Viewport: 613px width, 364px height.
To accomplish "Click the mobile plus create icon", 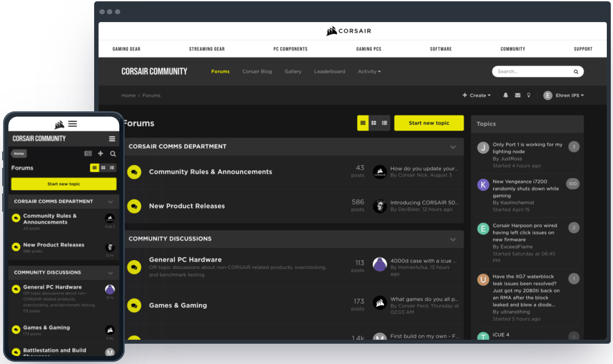I will click(x=100, y=154).
